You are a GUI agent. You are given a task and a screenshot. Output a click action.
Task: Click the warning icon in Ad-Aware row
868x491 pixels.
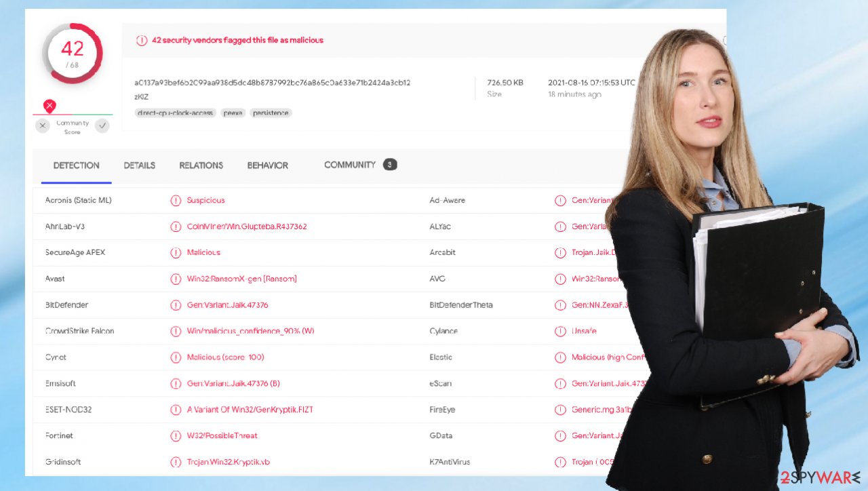[x=560, y=200]
